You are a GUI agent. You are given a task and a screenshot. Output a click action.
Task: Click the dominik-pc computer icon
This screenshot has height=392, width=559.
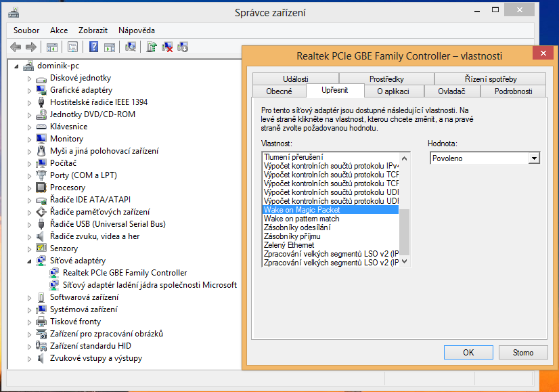28,66
